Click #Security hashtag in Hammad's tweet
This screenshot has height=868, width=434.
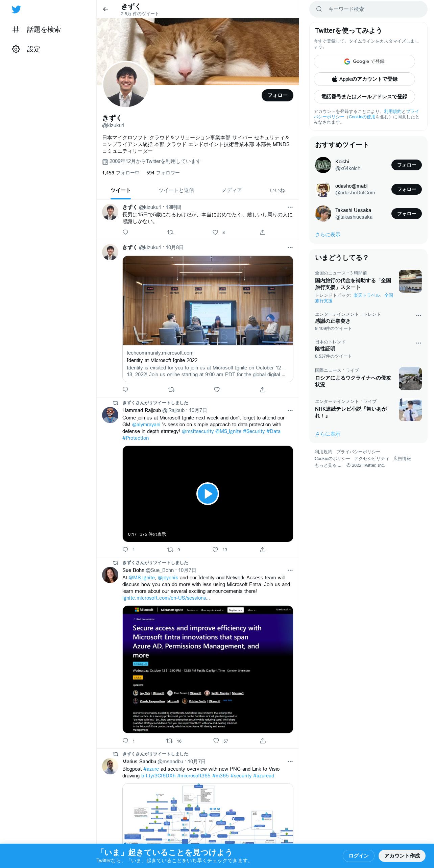[x=254, y=431]
